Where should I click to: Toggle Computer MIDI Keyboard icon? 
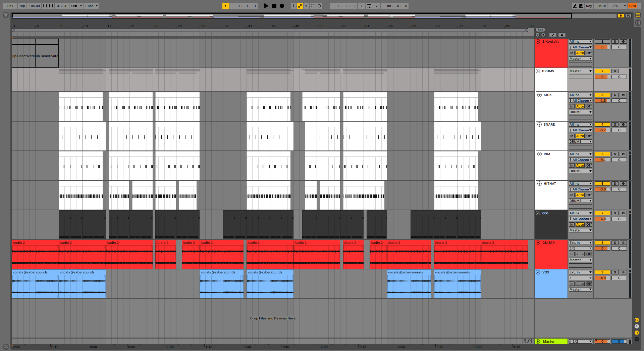(x=581, y=6)
